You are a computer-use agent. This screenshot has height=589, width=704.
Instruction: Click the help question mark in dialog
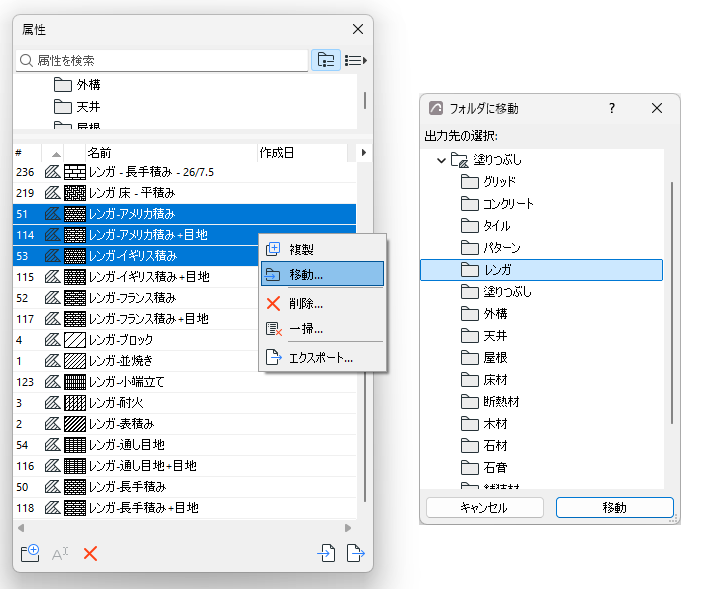pyautogui.click(x=612, y=108)
